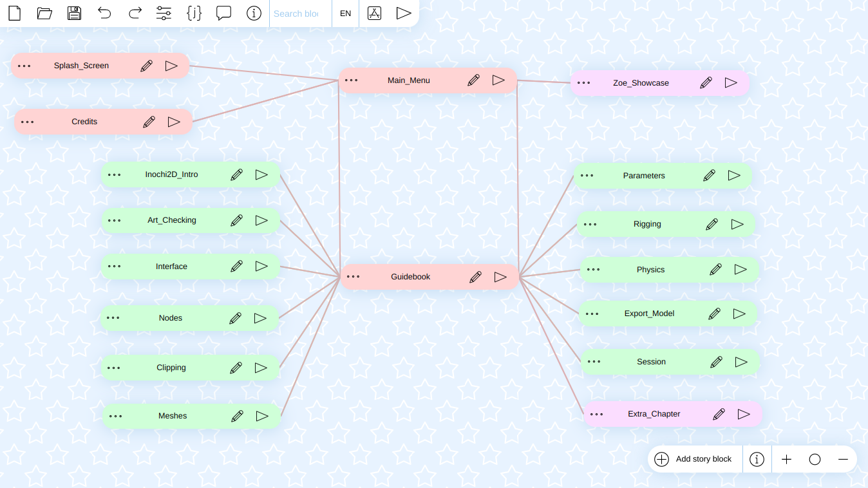Open the speech bubble comment icon

pos(223,13)
